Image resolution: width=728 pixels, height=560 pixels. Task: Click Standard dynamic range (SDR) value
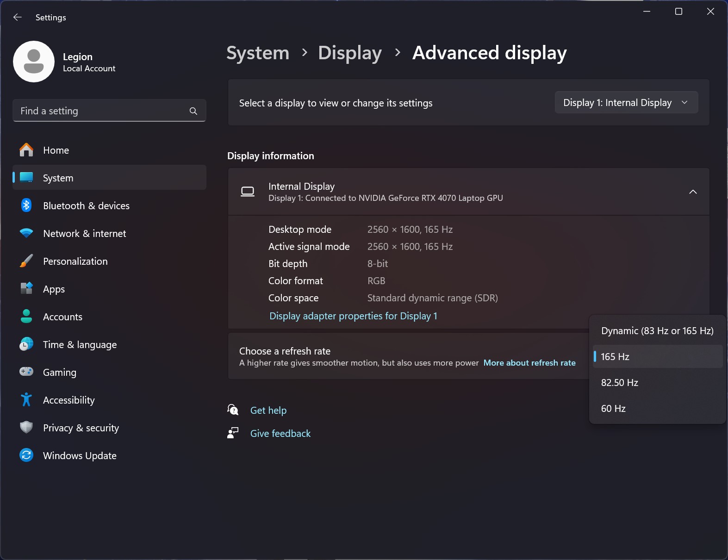[x=433, y=298]
